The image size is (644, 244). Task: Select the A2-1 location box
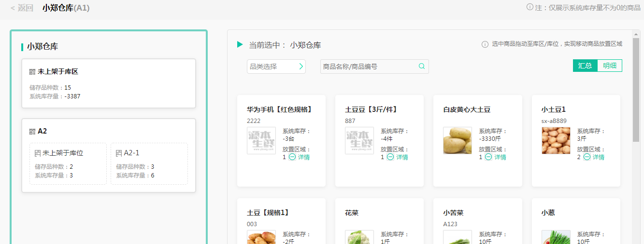[x=149, y=163]
